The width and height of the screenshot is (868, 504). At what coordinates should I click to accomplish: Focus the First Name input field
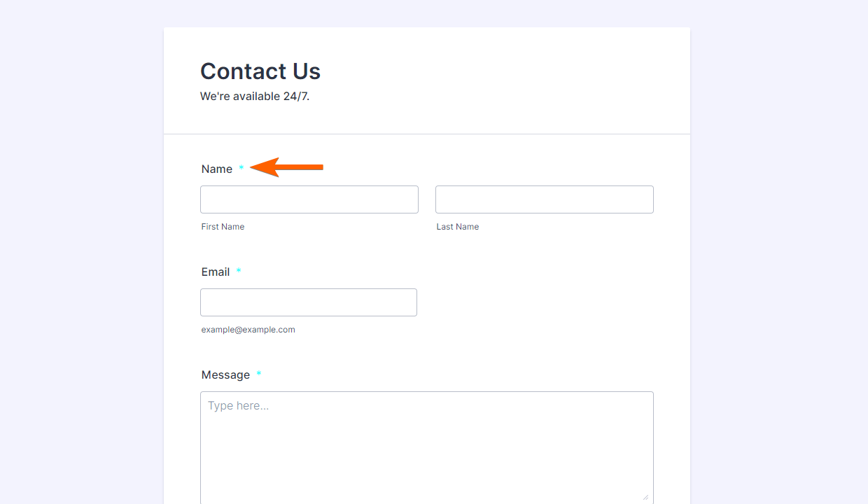(309, 199)
